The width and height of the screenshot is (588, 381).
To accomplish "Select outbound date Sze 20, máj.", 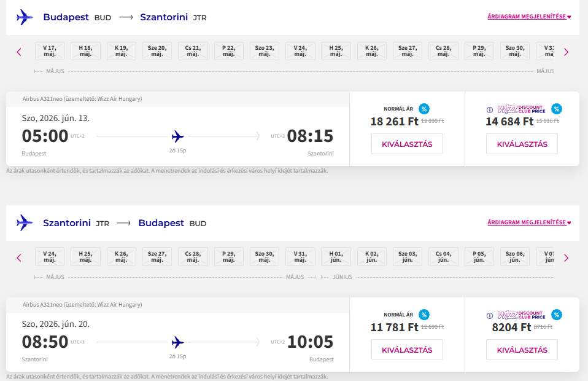I will (x=157, y=51).
